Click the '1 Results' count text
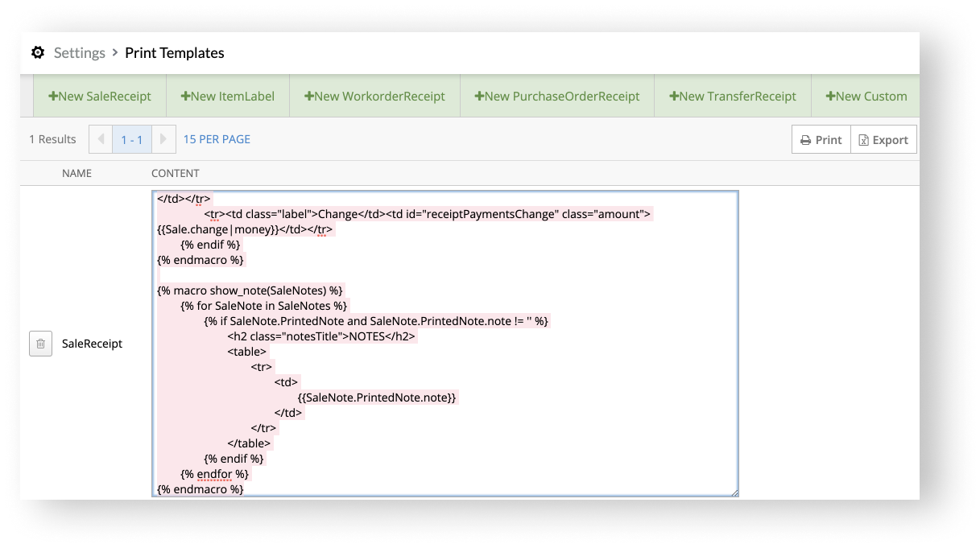 52,139
